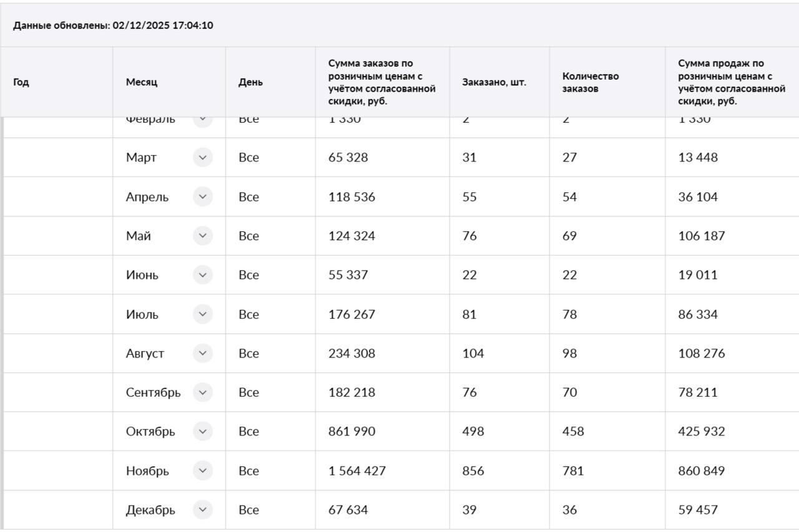The width and height of the screenshot is (799, 532).
Task: Select the 1 564 427 cell for Ноябрь
Action: click(357, 471)
